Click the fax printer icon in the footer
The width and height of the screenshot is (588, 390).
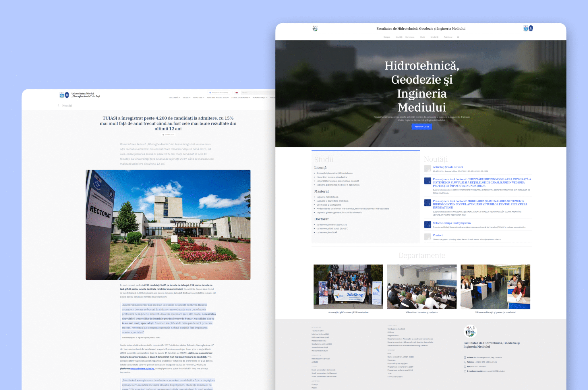(465, 367)
